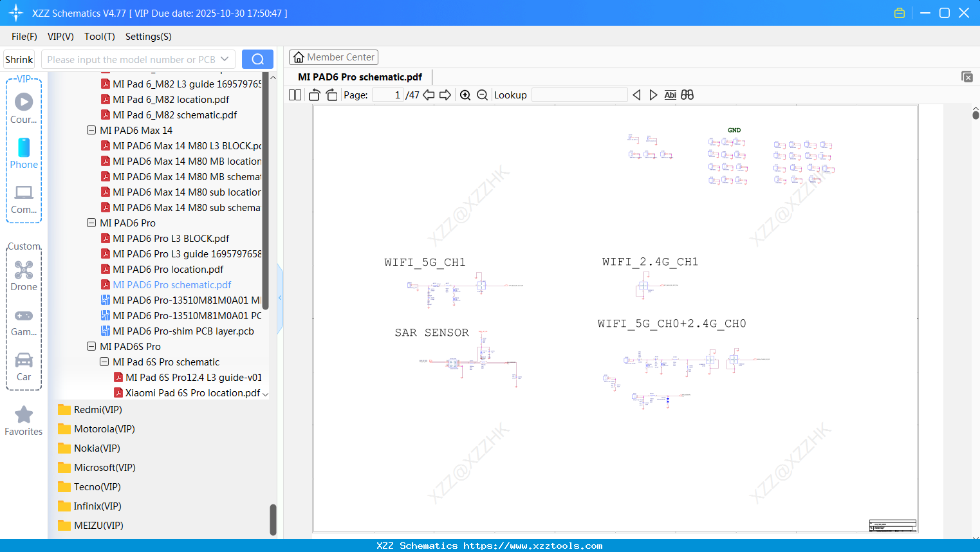The image size is (980, 552).
Task: Click the PDF viewer vertical scrollbar thumb
Action: (975, 115)
